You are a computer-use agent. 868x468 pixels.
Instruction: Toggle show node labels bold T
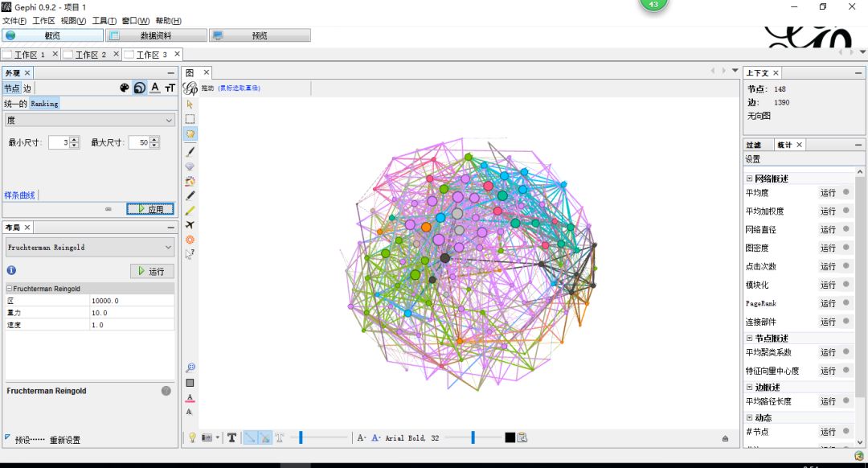pos(232,437)
